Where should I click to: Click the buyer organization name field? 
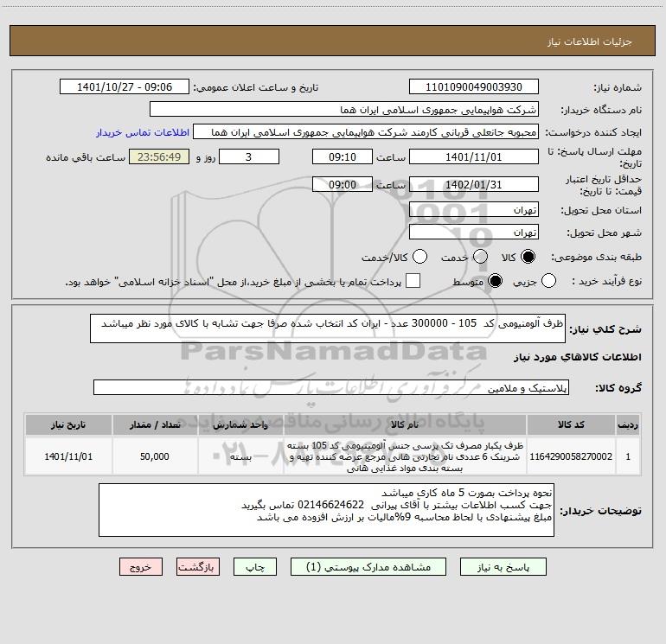(344, 110)
